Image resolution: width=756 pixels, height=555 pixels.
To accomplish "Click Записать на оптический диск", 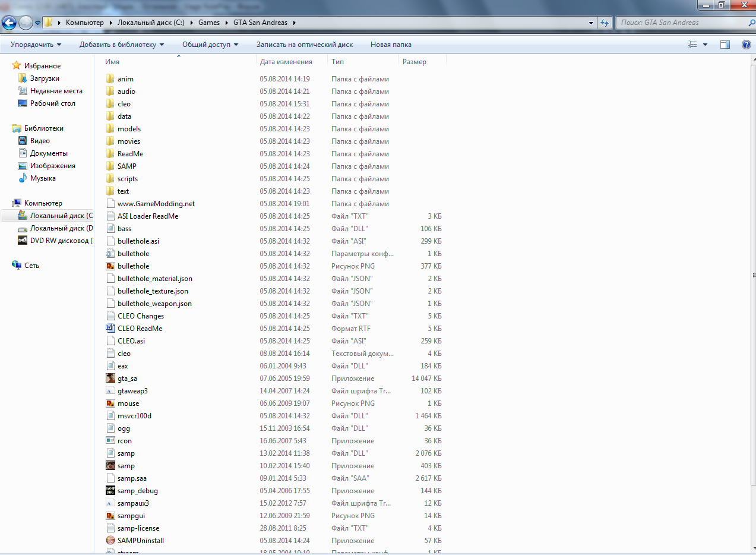I will (305, 45).
